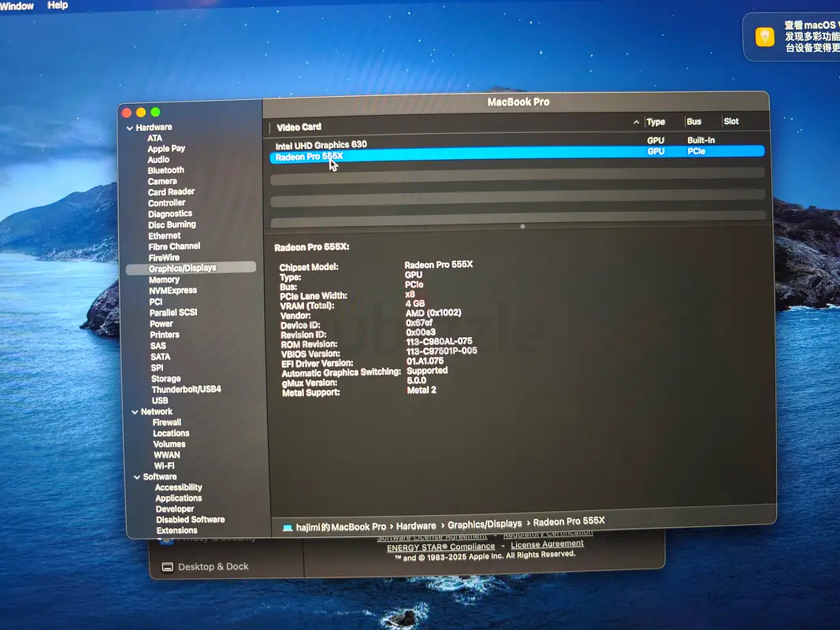This screenshot has height=630, width=840.
Task: Click the Slot column header
Action: point(731,121)
